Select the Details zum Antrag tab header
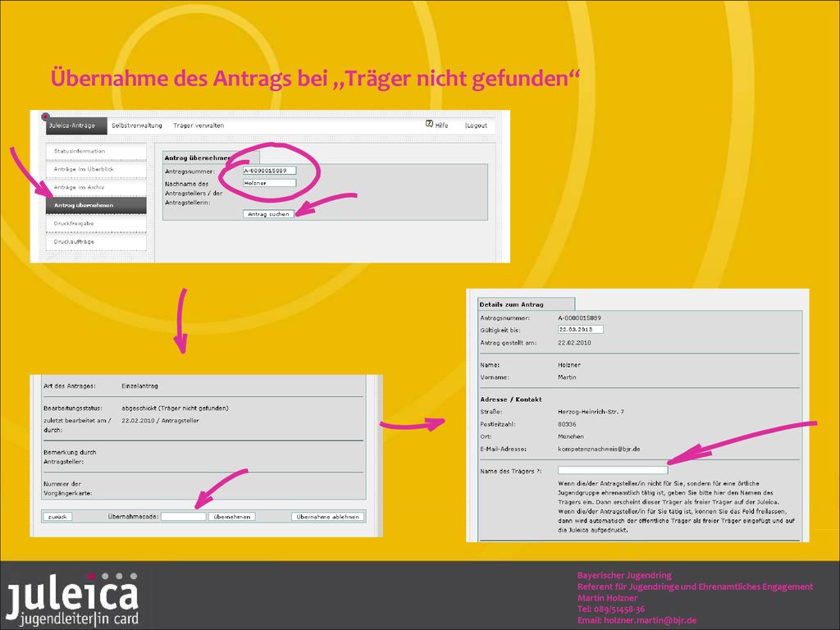Screen dimensions: 840x630 point(526,304)
